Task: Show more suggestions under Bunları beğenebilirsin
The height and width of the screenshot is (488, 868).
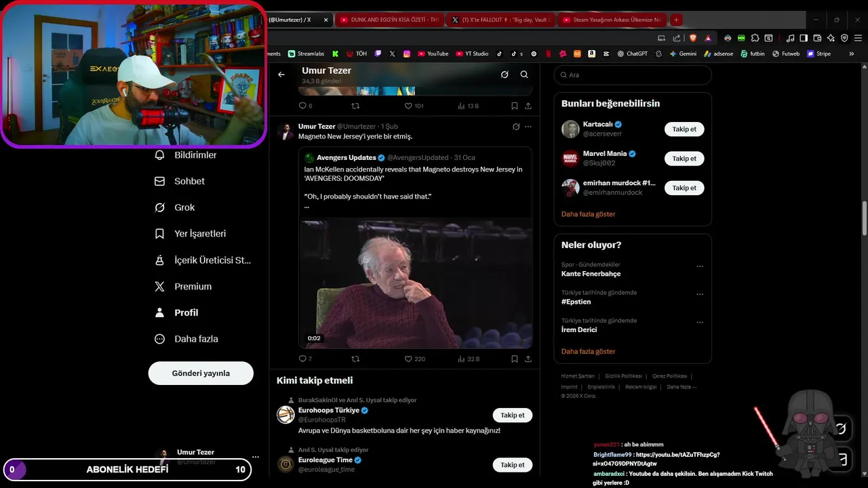Action: pos(589,214)
